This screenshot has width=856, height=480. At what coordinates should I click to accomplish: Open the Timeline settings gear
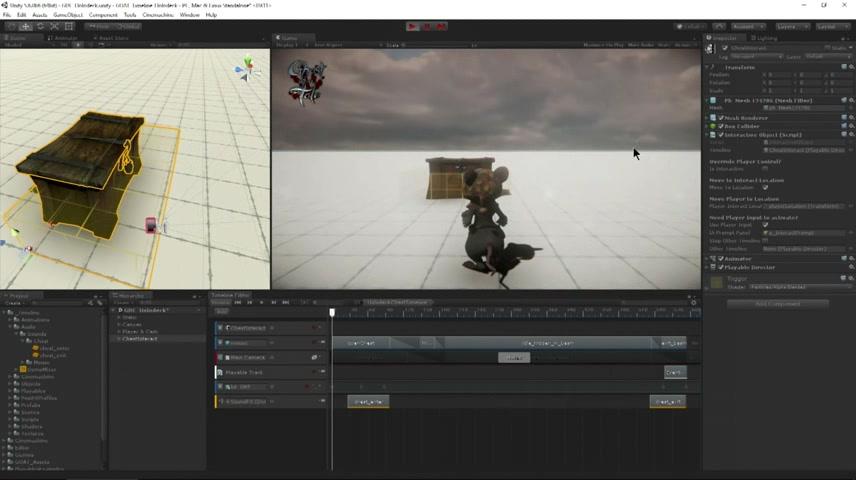(693, 303)
